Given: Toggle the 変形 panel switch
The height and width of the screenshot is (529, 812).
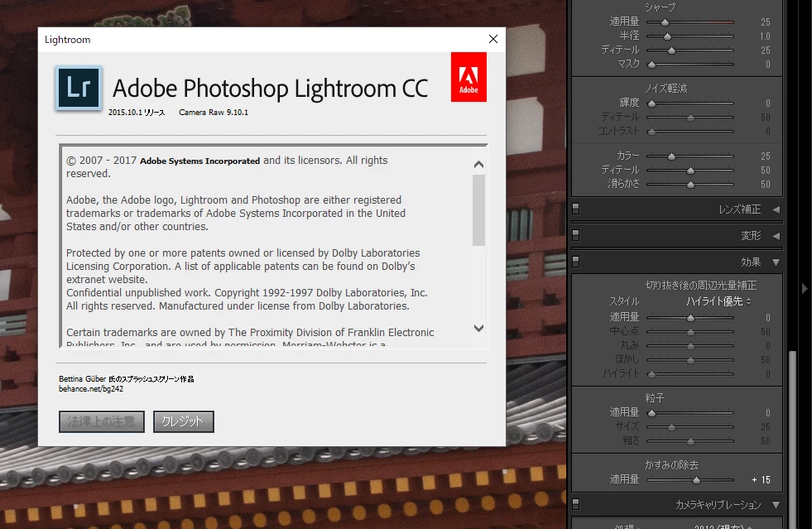Looking at the screenshot, I should [x=576, y=235].
